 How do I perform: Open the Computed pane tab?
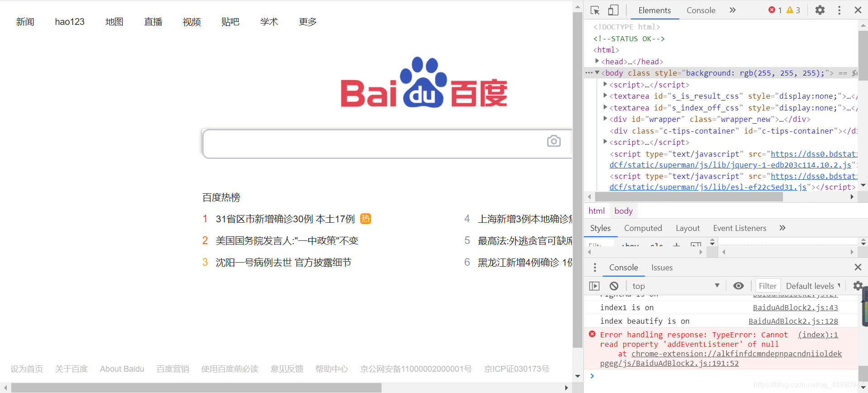pos(643,228)
